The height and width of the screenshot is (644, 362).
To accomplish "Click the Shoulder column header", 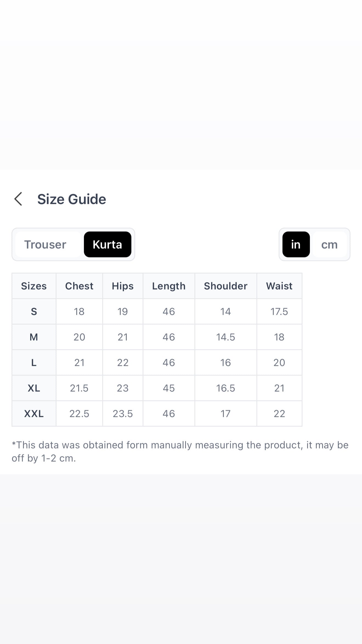I will point(226,286).
